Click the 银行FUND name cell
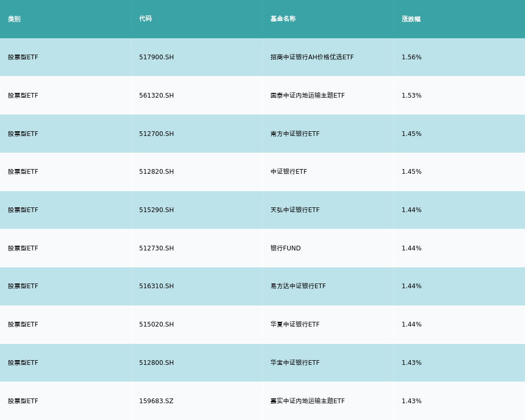 [x=286, y=248]
